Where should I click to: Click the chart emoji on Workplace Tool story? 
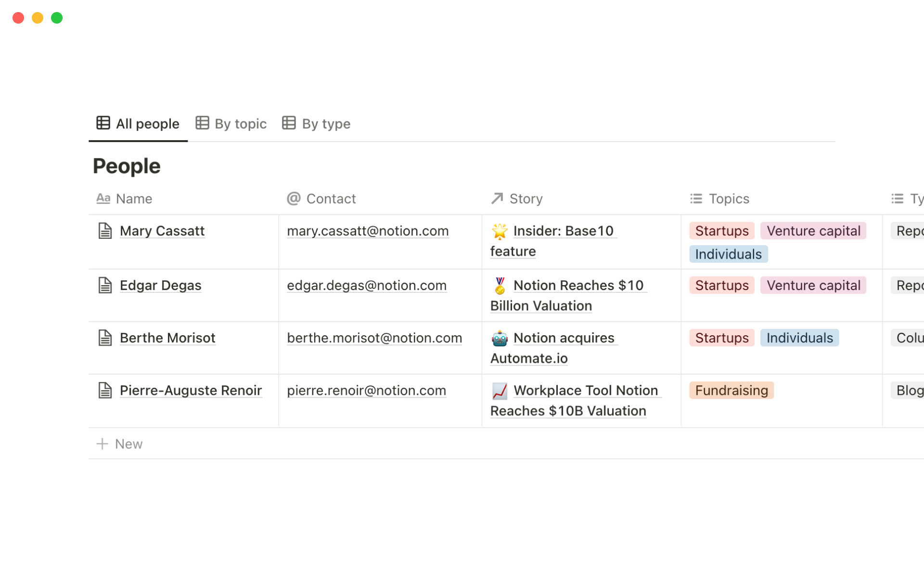[500, 391]
